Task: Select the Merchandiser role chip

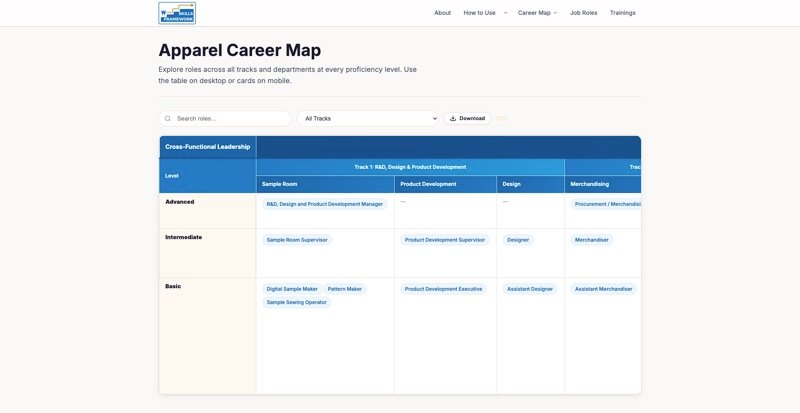Action: (x=592, y=240)
